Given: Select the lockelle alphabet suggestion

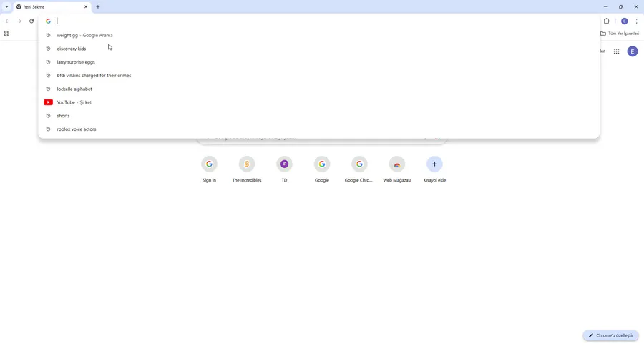Looking at the screenshot, I should point(318,89).
